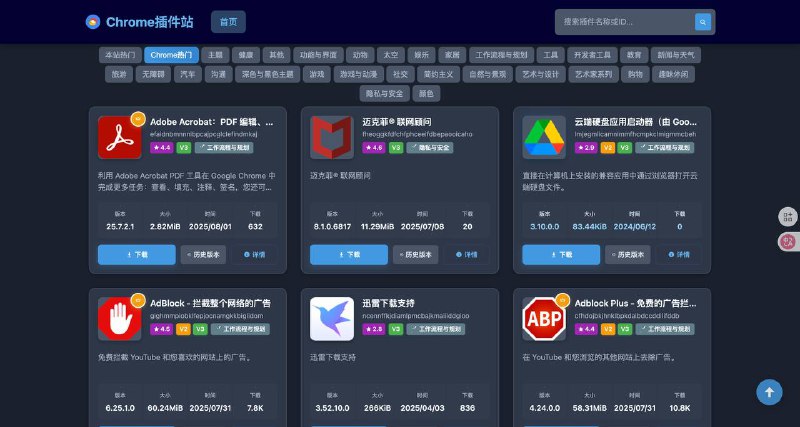
Task: Click the Adblock Plus ABP icon
Action: pyautogui.click(x=544, y=319)
